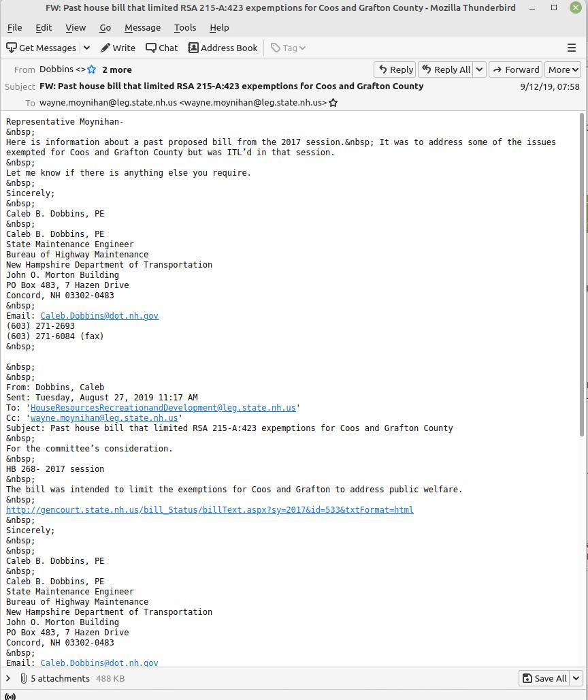Open the hamburger application menu
The width and height of the screenshot is (588, 700).
572,48
